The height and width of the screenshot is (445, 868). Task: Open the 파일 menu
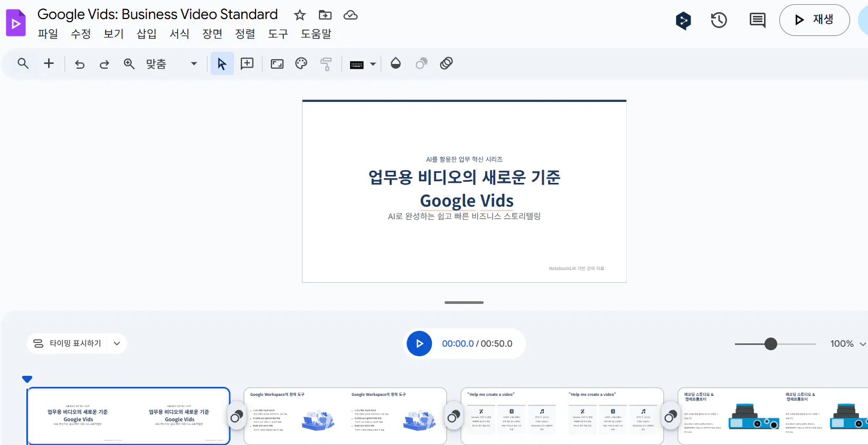pyautogui.click(x=48, y=34)
